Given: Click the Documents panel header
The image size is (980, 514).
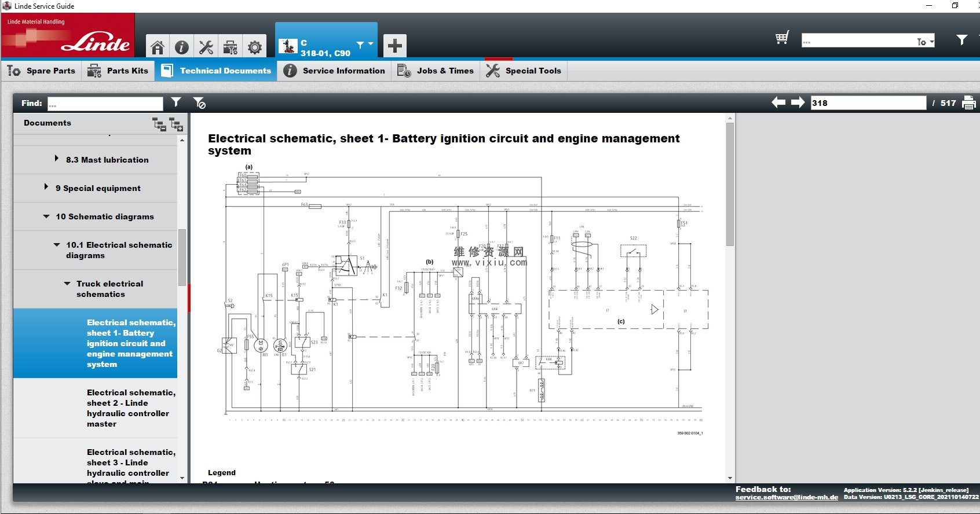Looking at the screenshot, I should point(47,123).
